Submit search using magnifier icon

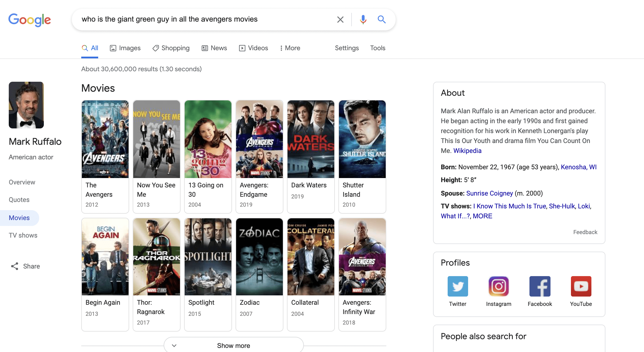point(382,20)
